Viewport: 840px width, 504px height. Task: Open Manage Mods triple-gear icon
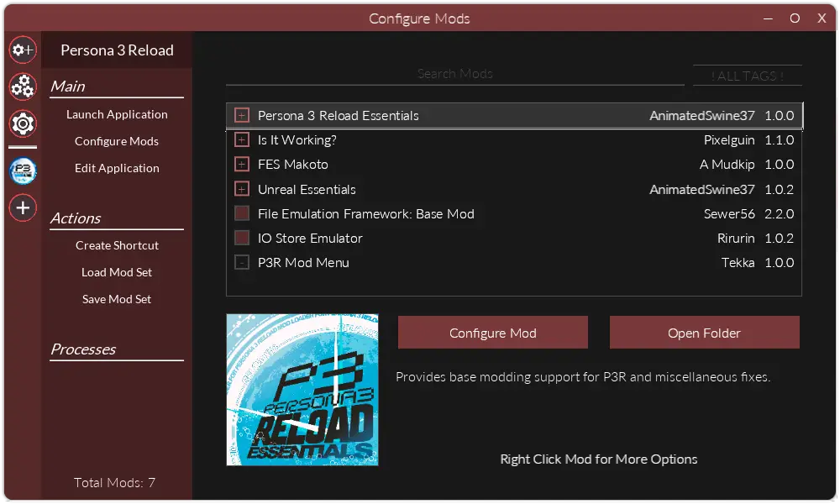click(23, 87)
